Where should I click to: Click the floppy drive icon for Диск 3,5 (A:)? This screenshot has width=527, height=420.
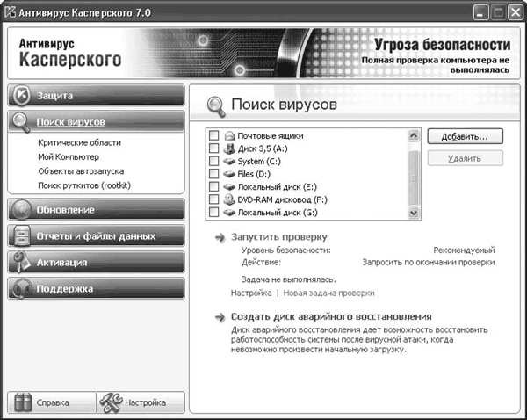(x=229, y=148)
